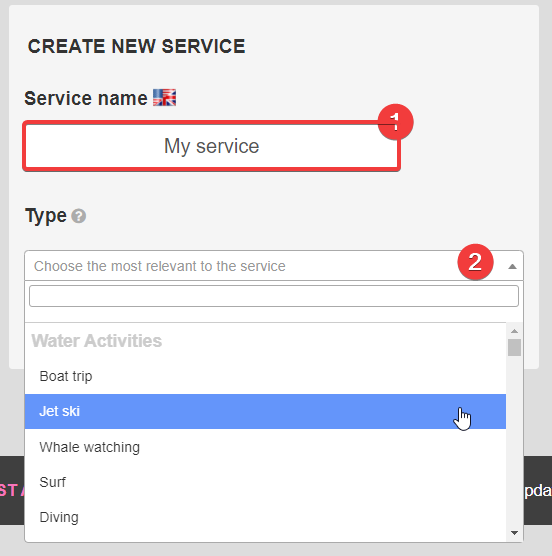The image size is (552, 556).
Task: Click the dropdown list's scroll up arrow
Action: coord(514,331)
